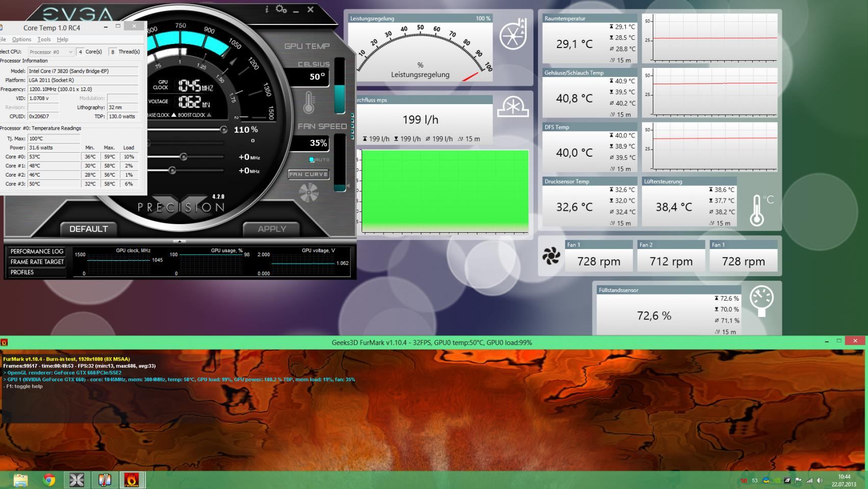Open PROFILES in EVGA Precision
The width and height of the screenshot is (868, 489).
[37, 272]
